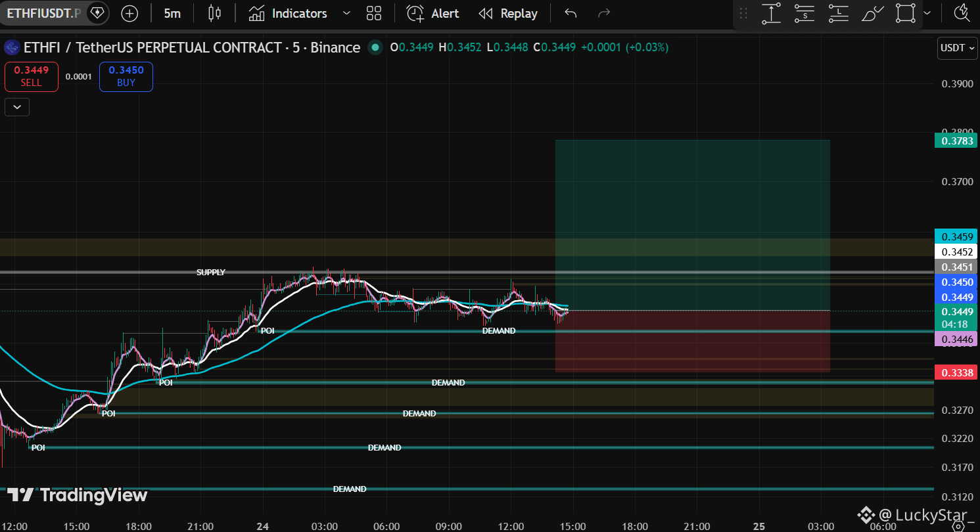Select the price range measuring tool
980x532 pixels.
tap(771, 13)
